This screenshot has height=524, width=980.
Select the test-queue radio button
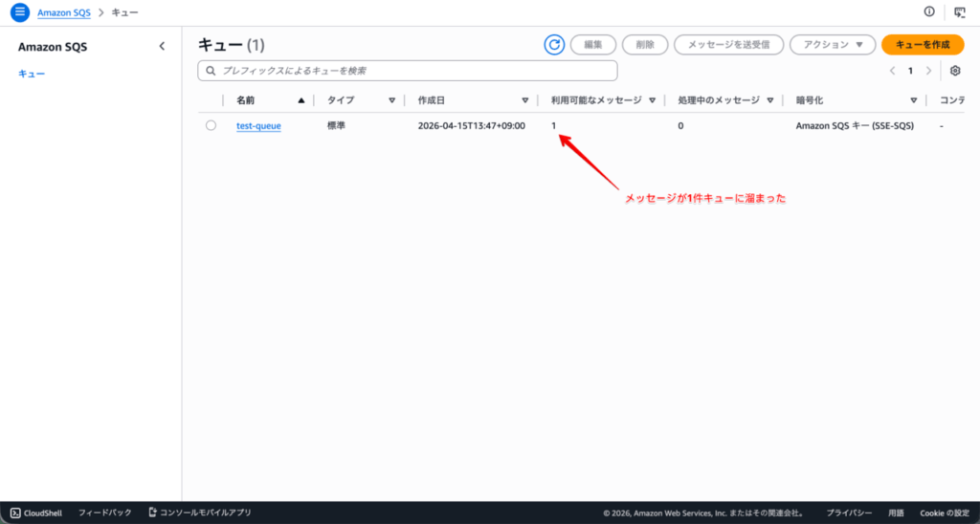tap(211, 125)
